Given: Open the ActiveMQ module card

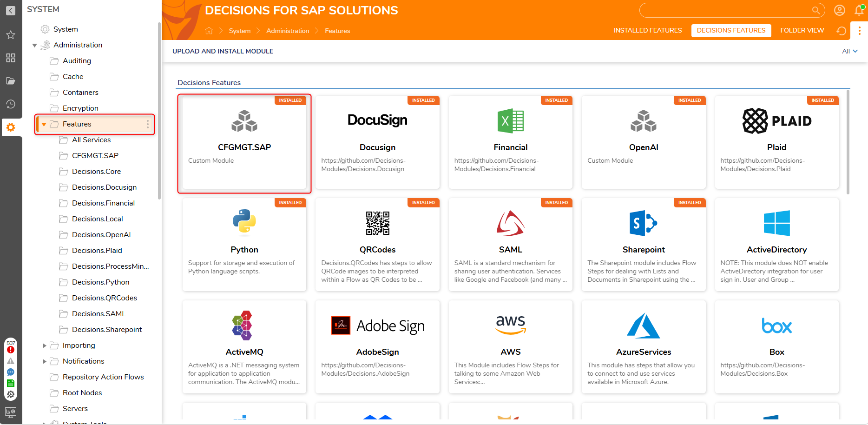Looking at the screenshot, I should 244,347.
